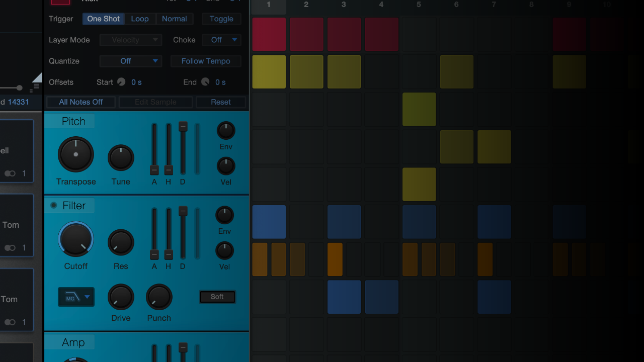Image resolution: width=644 pixels, height=362 pixels.
Task: Toggle the blue step in column 1
Action: click(269, 222)
